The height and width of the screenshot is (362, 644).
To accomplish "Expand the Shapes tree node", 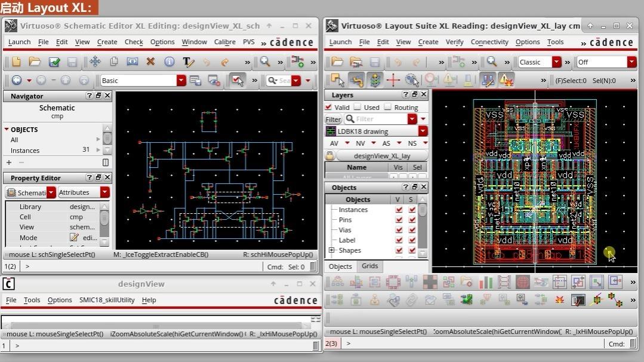I will pos(331,250).
